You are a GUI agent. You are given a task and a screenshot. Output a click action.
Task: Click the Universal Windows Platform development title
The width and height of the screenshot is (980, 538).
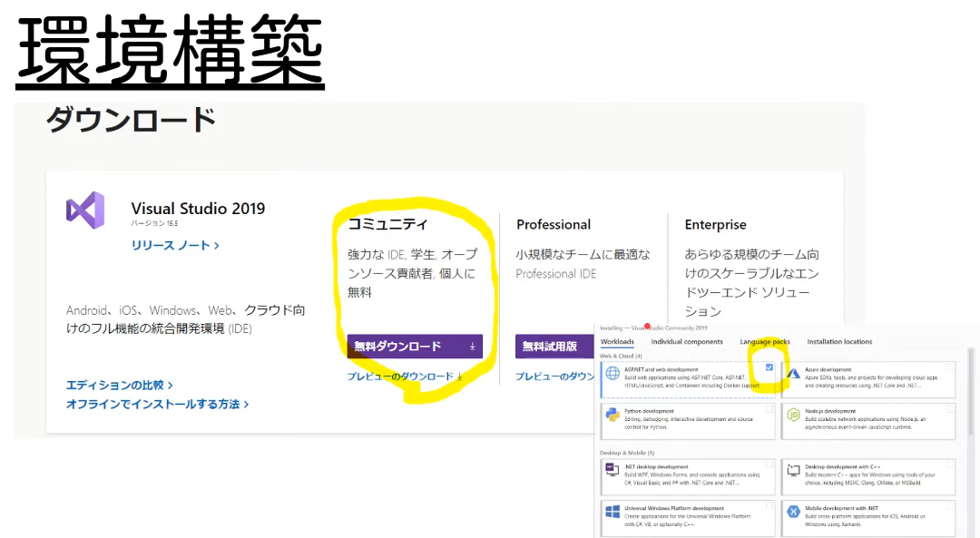coord(673,509)
